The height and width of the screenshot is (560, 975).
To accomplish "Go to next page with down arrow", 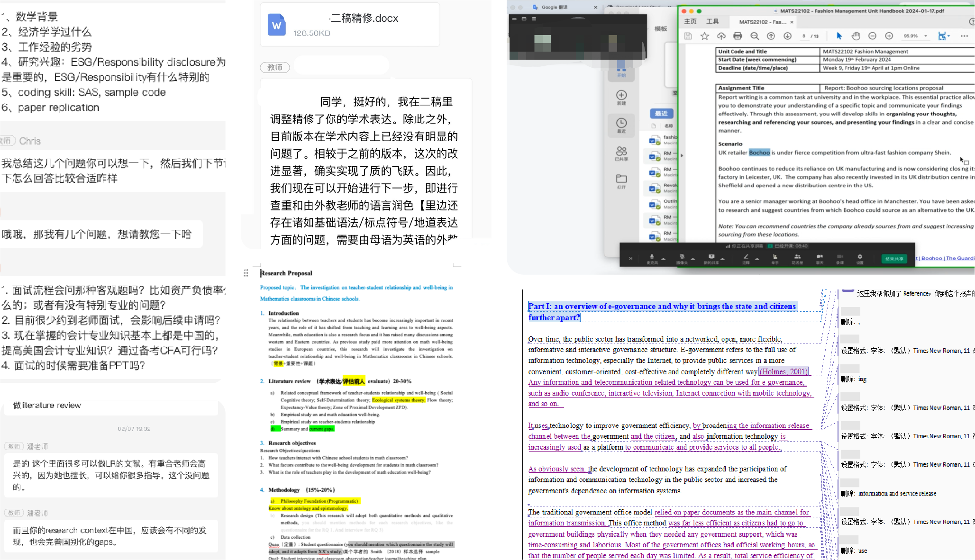I will tap(787, 36).
